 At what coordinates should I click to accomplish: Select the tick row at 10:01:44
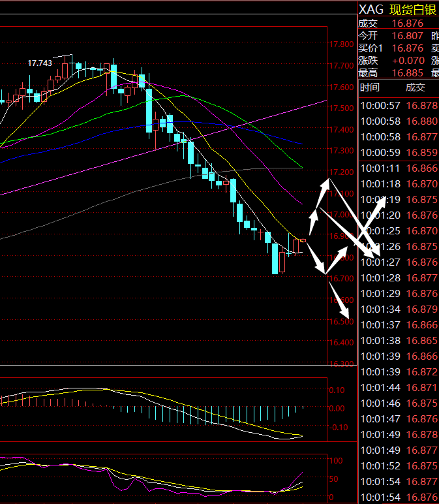pyautogui.click(x=399, y=388)
